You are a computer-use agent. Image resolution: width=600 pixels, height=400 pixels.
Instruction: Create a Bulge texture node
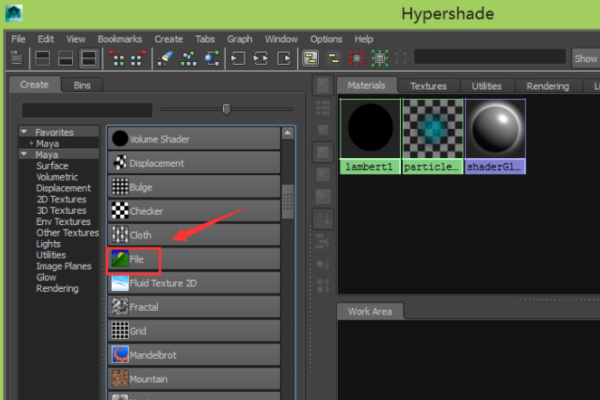pos(194,187)
